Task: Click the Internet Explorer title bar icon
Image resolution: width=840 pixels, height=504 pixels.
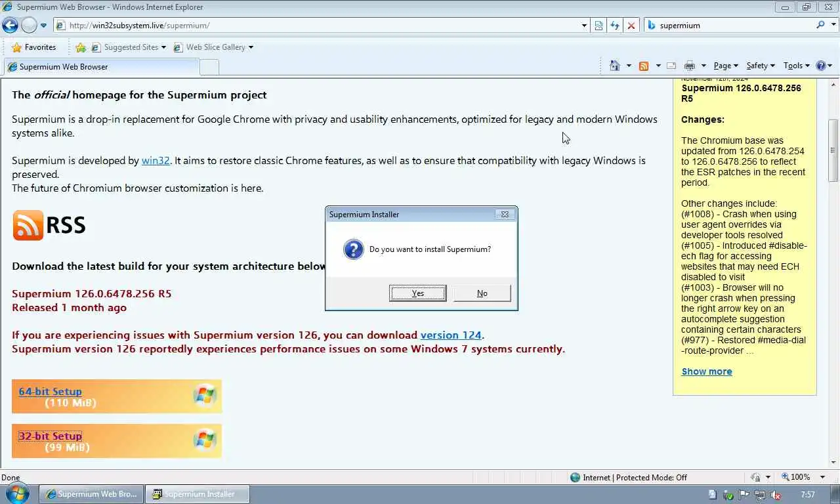Action: click(8, 7)
